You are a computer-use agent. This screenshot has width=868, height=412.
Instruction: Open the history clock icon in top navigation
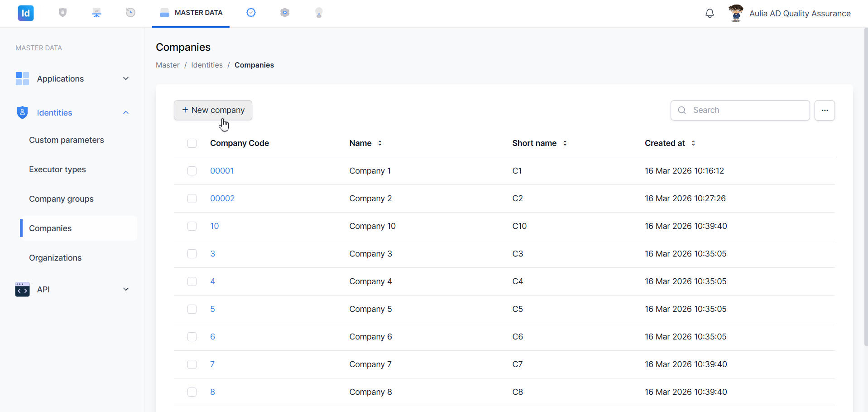(130, 13)
